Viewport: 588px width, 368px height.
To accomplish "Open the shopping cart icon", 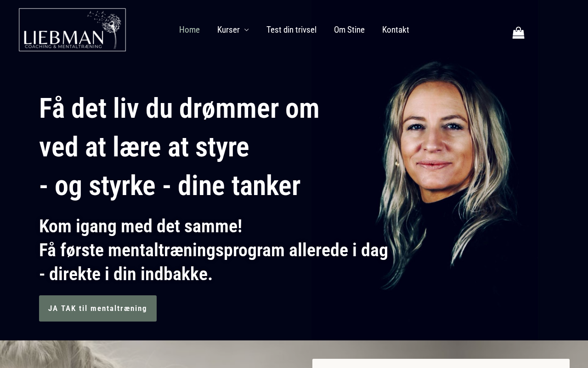I will pyautogui.click(x=518, y=33).
